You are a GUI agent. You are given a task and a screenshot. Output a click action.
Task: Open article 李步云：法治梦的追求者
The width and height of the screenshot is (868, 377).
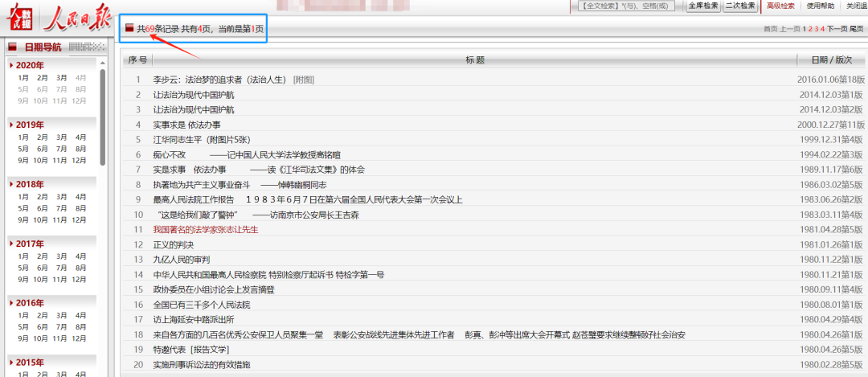[x=219, y=80]
